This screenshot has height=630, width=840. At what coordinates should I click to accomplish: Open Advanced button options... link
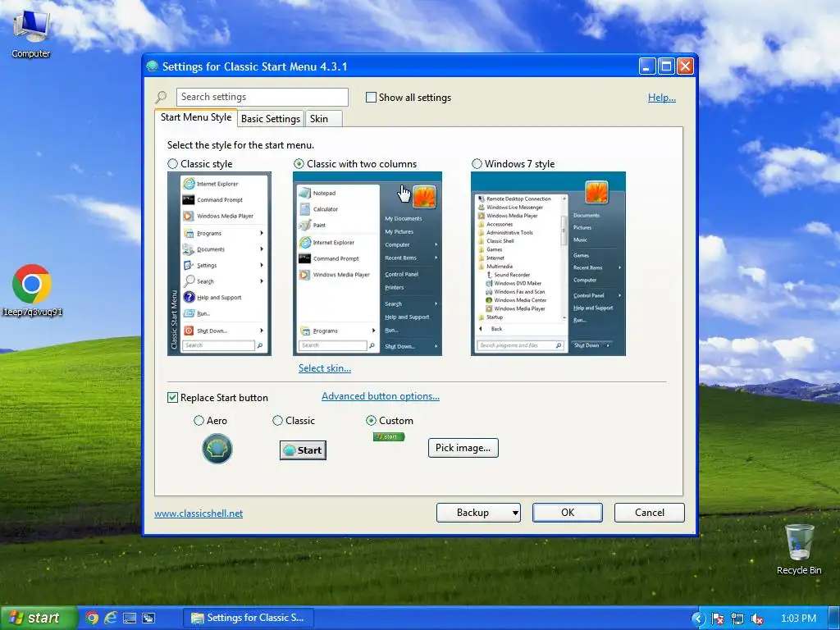pyautogui.click(x=381, y=396)
